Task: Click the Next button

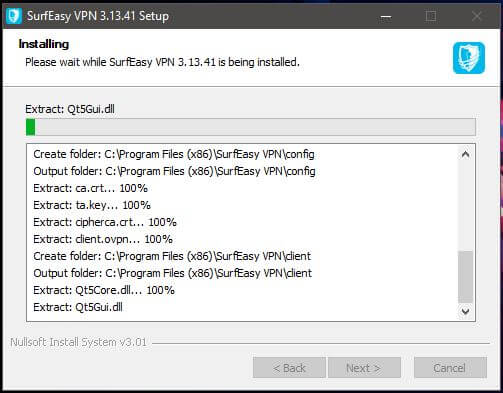Action: [x=364, y=368]
